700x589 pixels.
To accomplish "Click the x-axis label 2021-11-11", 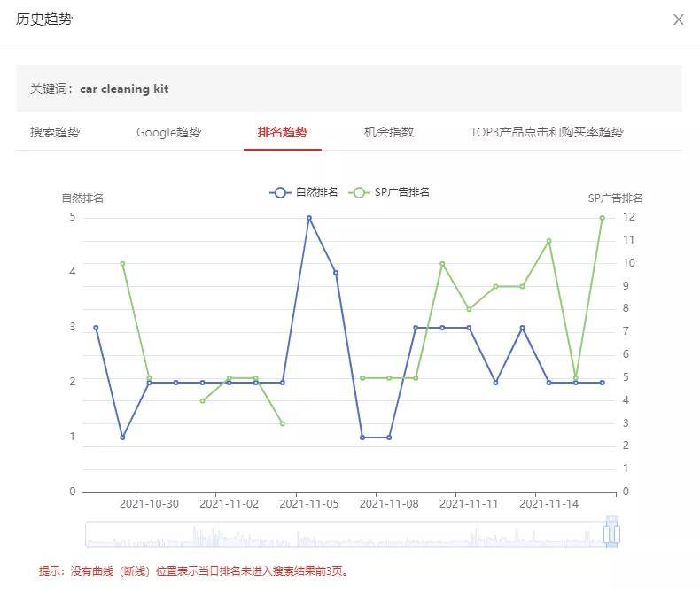I will click(469, 504).
